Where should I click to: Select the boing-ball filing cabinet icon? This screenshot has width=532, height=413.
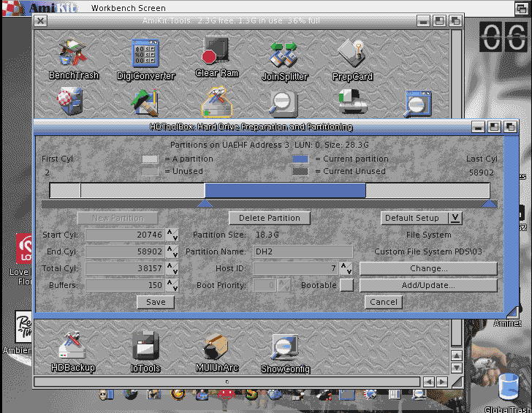pyautogui.click(x=70, y=101)
